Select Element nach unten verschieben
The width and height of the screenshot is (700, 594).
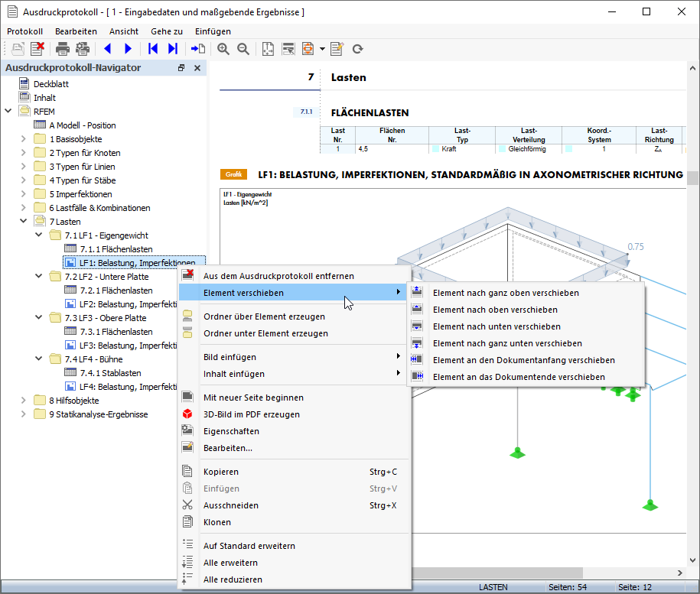(526, 326)
